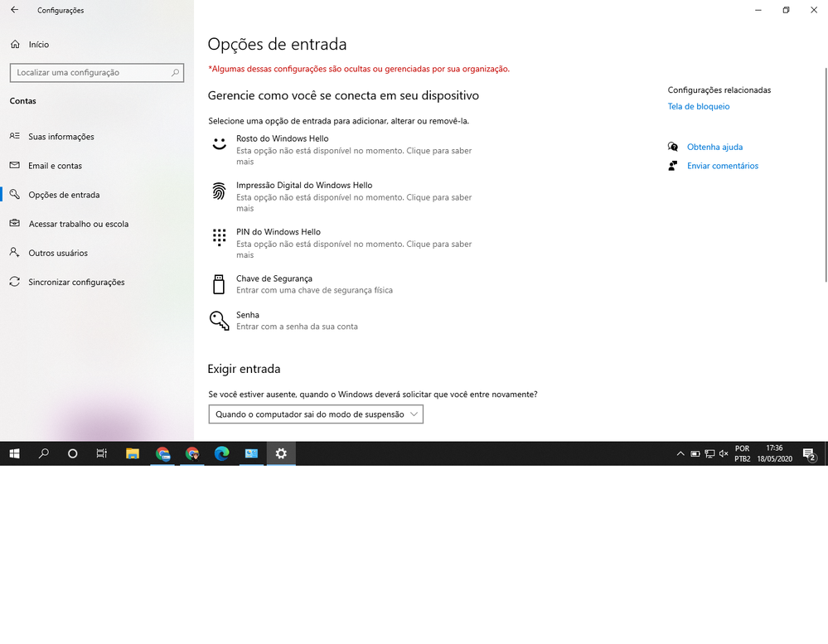Click the Sincronizar configurações sync icon

tap(15, 281)
